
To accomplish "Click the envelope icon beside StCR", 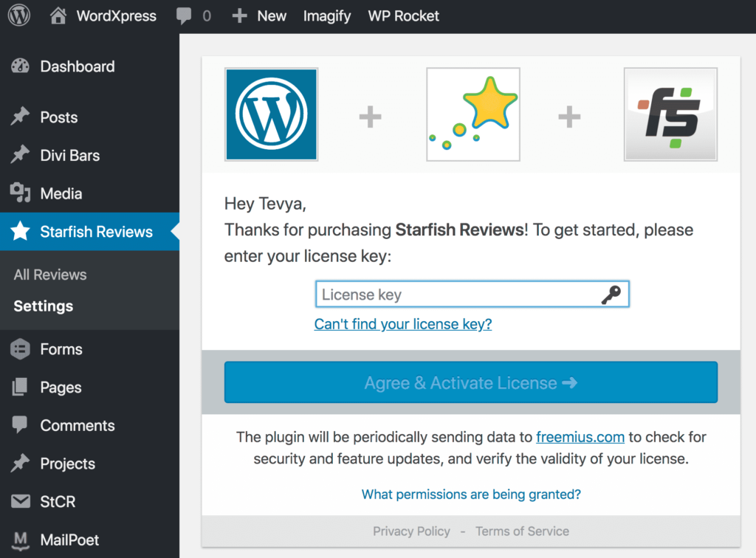I will tap(20, 502).
